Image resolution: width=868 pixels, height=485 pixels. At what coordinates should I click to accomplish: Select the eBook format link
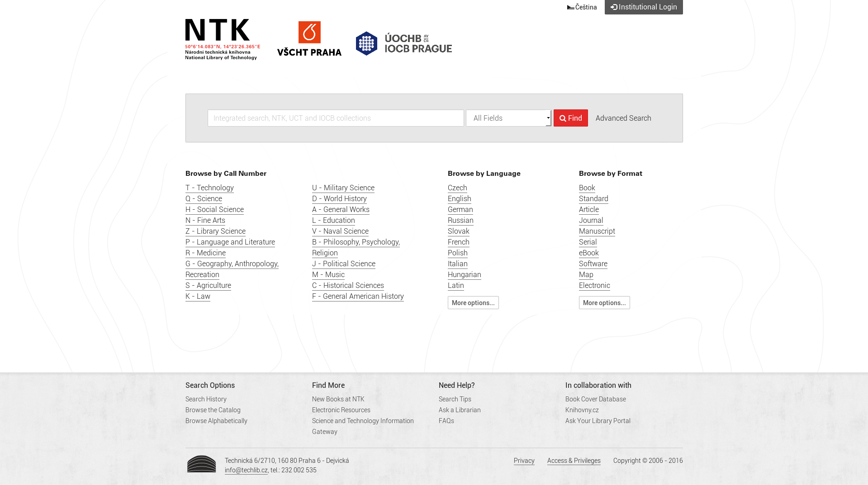tap(588, 253)
